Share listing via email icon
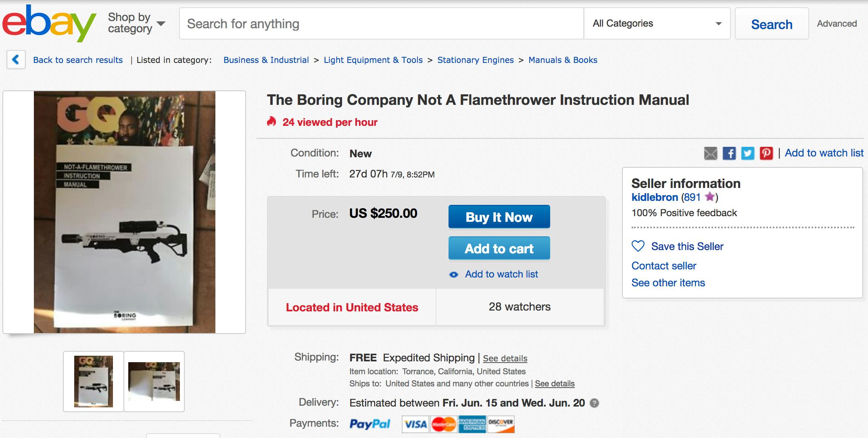The image size is (868, 438). pyautogui.click(x=711, y=153)
